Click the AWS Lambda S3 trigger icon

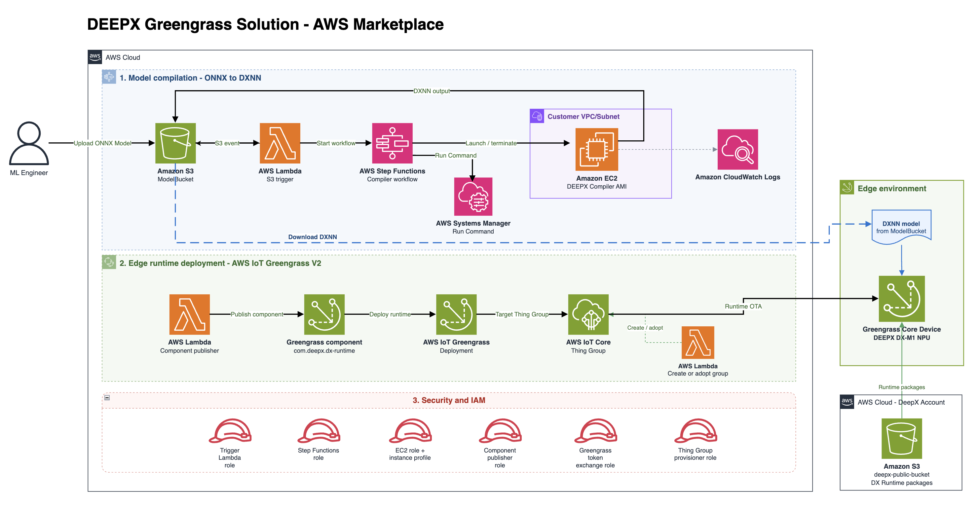(x=280, y=143)
